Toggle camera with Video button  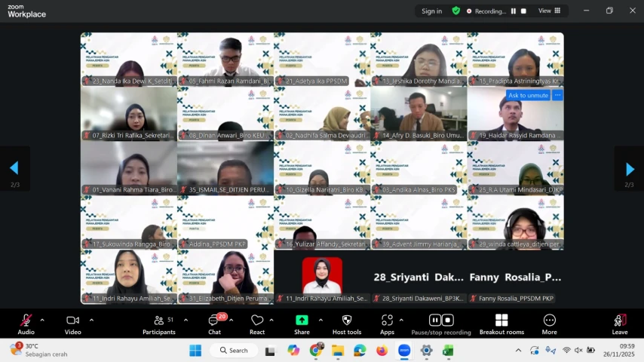pos(72,324)
